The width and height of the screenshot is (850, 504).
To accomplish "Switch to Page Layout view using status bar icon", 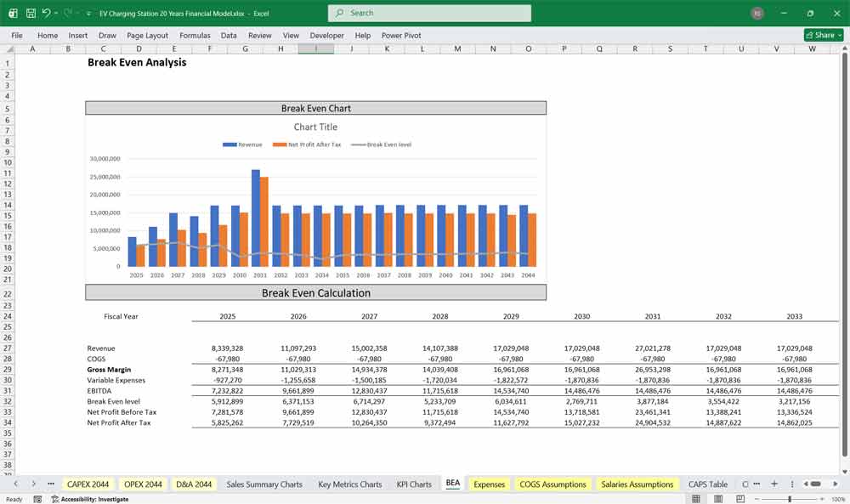I will [x=718, y=498].
